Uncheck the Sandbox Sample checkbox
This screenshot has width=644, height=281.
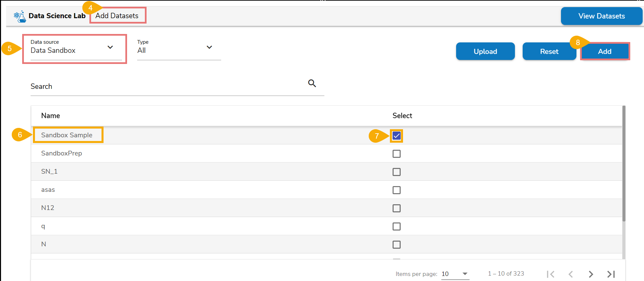(397, 136)
